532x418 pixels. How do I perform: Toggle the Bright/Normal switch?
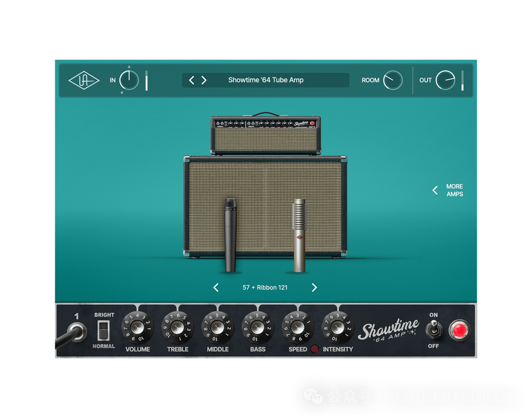click(103, 331)
